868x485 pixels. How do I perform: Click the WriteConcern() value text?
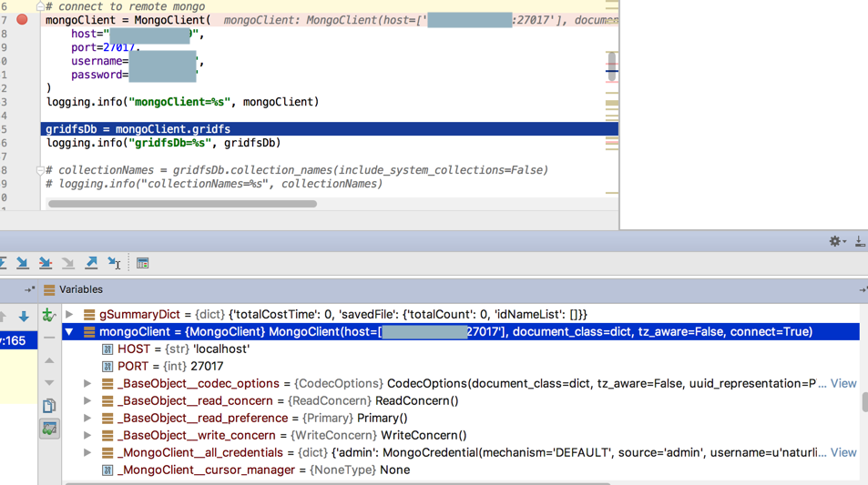click(x=424, y=435)
